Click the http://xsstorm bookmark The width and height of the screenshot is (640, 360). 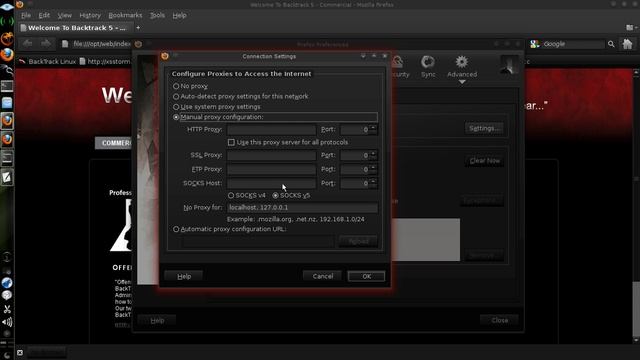coord(104,62)
